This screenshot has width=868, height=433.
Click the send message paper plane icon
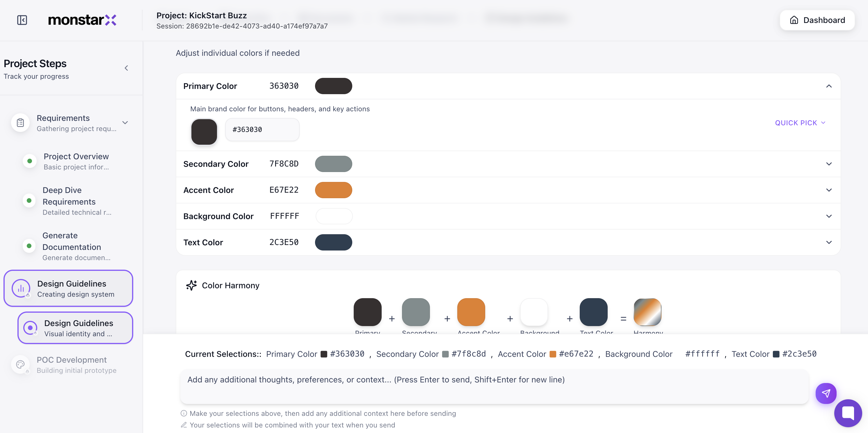(x=826, y=393)
